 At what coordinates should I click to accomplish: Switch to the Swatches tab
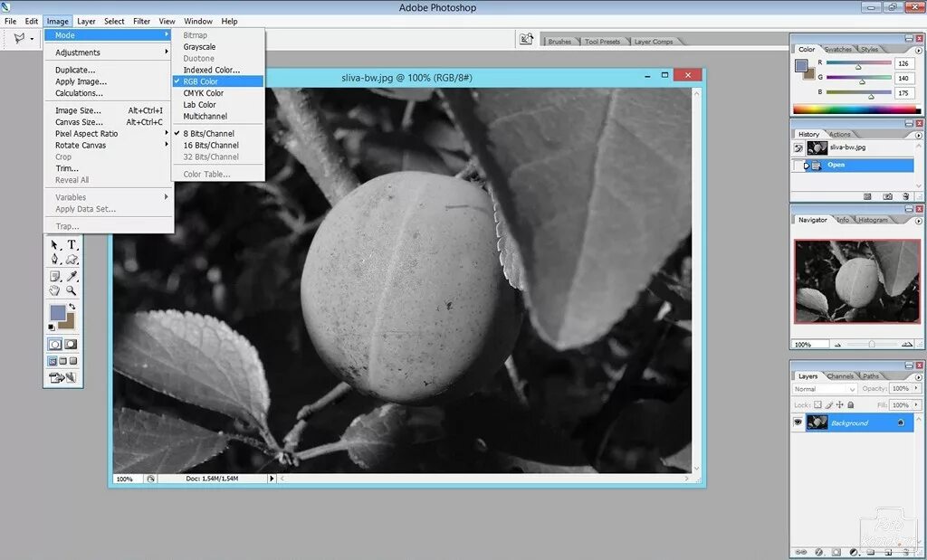(x=837, y=49)
